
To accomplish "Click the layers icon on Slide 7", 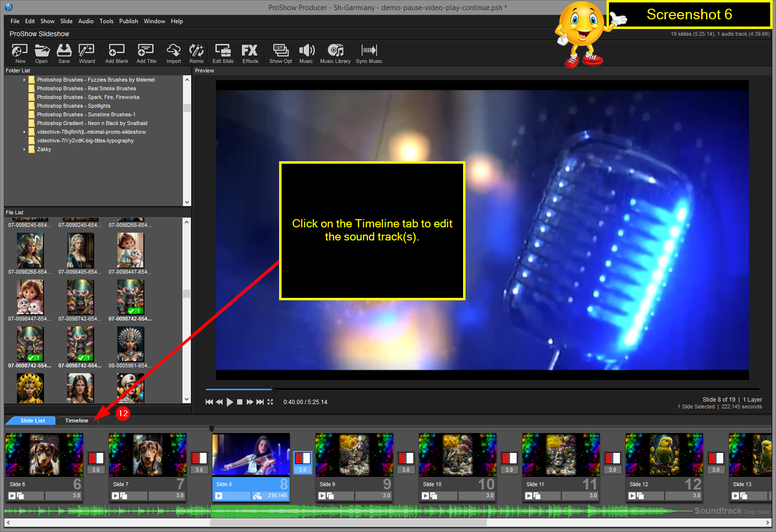I will 124,496.
